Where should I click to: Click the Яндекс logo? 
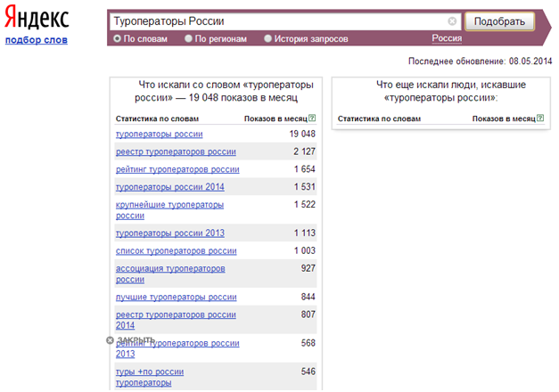[37, 17]
